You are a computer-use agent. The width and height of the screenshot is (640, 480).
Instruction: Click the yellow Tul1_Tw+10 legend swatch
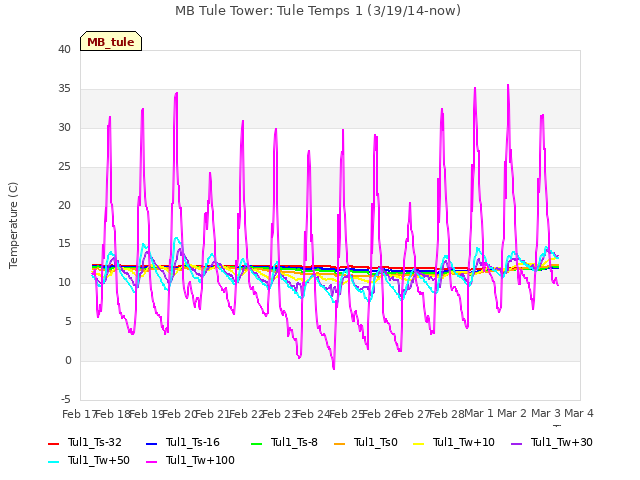418,443
